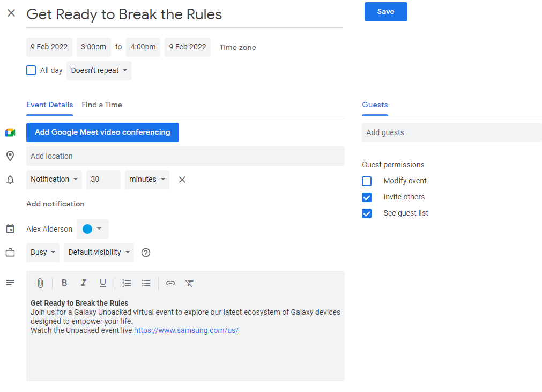Open the event color picker

point(93,229)
